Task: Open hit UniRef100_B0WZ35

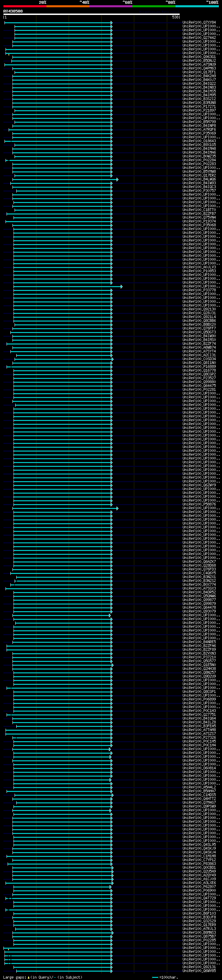Action: (199, 156)
